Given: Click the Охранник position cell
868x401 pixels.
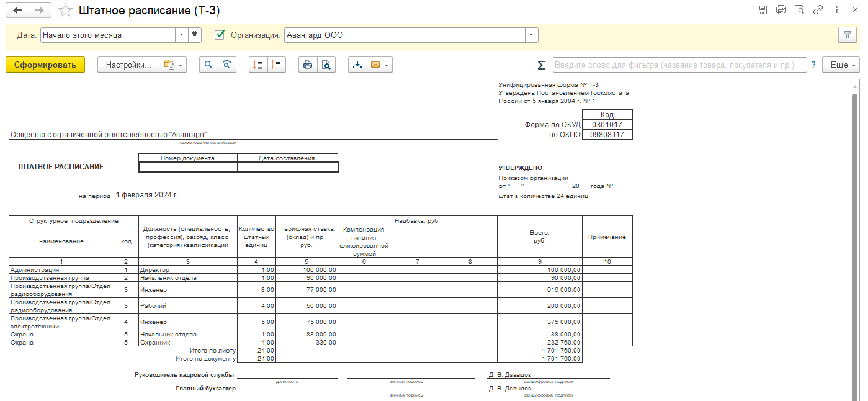Looking at the screenshot, I should pyautogui.click(x=188, y=342).
